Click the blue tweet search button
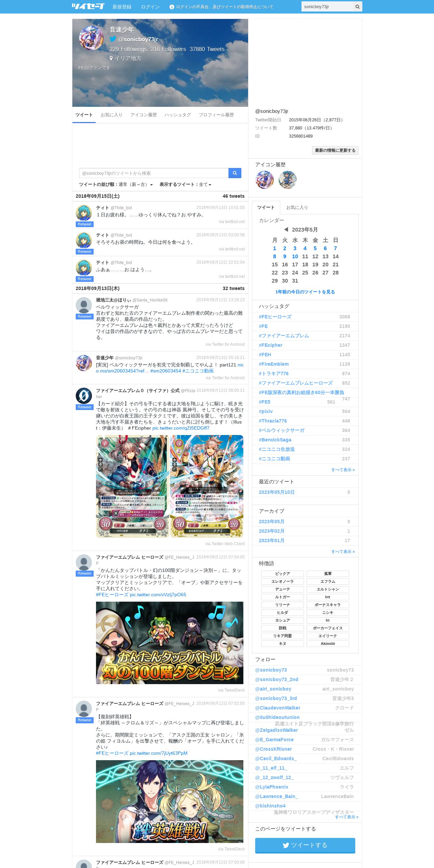This screenshot has height=868, width=434. point(235,173)
